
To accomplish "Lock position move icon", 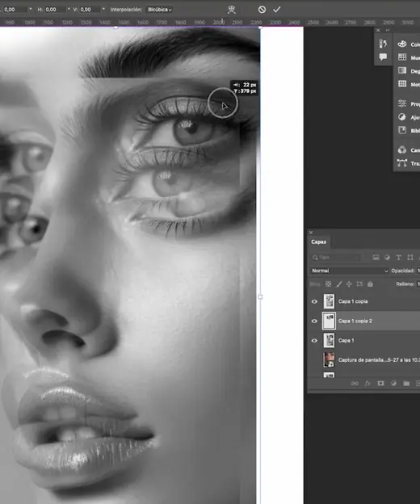I will [x=349, y=284].
